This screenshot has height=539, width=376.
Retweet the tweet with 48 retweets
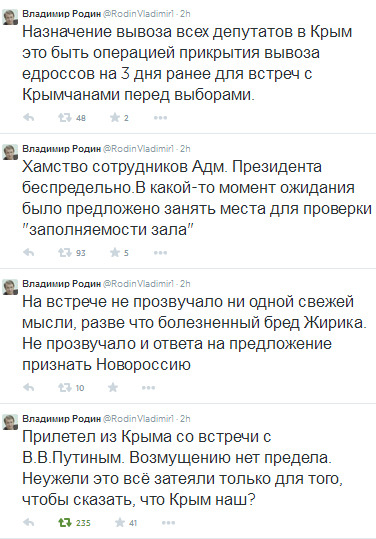(65, 118)
